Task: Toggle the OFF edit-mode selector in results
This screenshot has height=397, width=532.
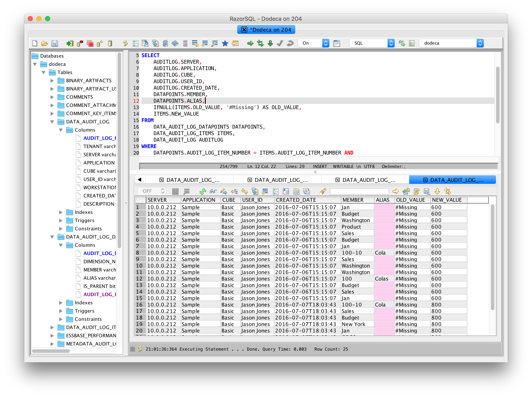Action: pyautogui.click(x=152, y=191)
